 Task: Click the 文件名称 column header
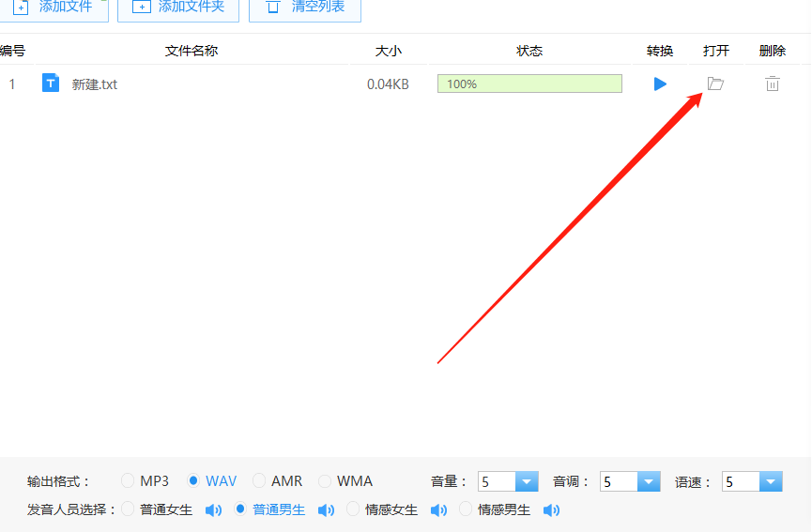pyautogui.click(x=192, y=51)
